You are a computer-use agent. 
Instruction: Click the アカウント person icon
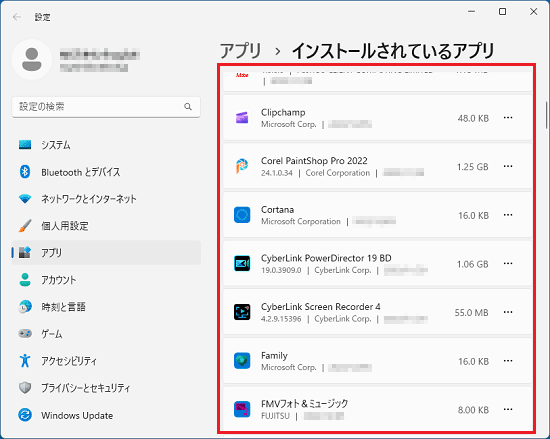25,280
